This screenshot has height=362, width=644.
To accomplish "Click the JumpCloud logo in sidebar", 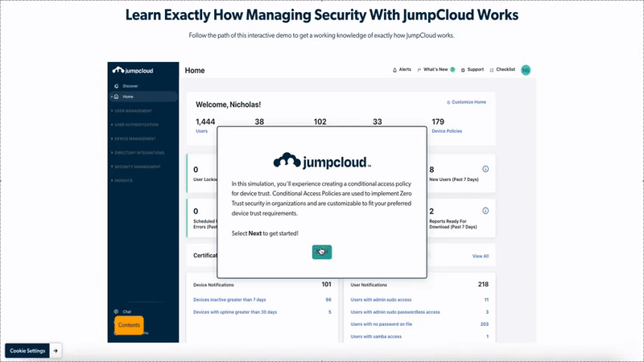I will pos(133,70).
